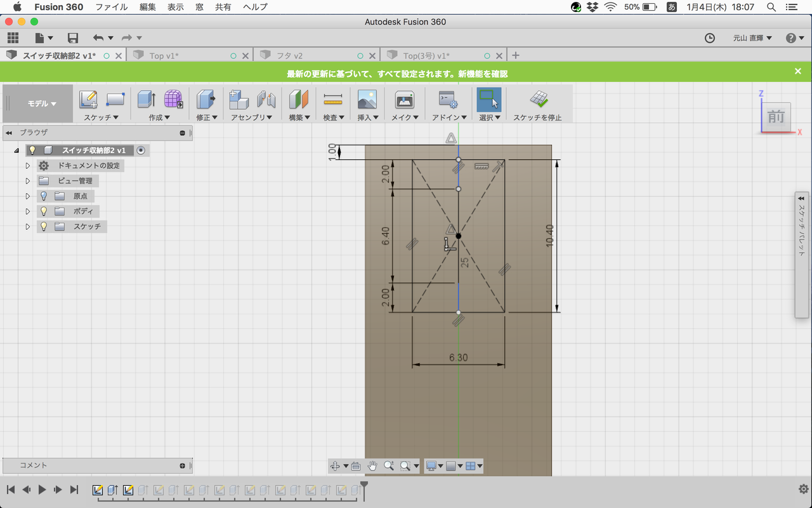Select the construction plane icon
This screenshot has width=812, height=508.
(299, 100)
